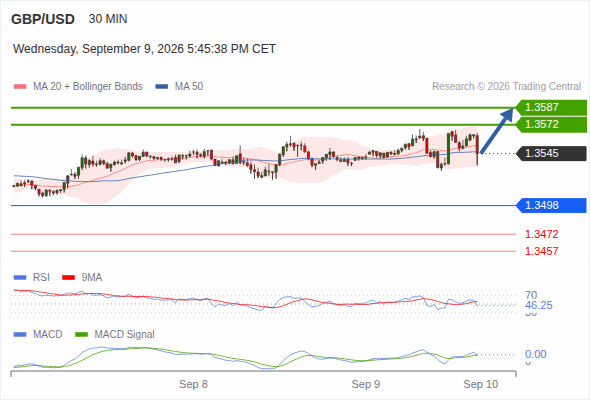
Task: Click the Sep 10 date axis label
Action: 481,384
